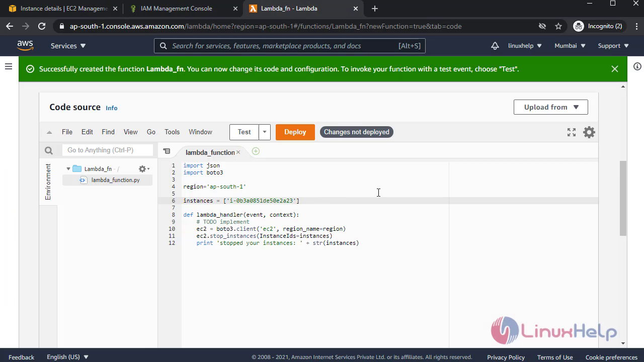Screen dimensions: 644x362
Task: Click the tab list icon beside lambda_function tab
Action: tap(167, 151)
